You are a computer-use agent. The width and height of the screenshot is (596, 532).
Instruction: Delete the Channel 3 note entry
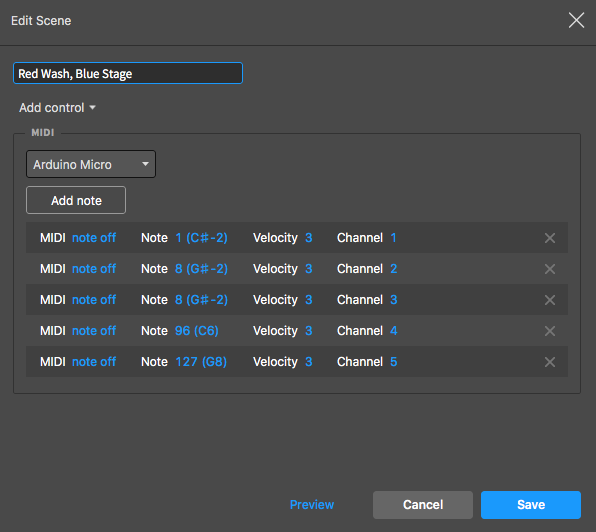click(x=550, y=300)
